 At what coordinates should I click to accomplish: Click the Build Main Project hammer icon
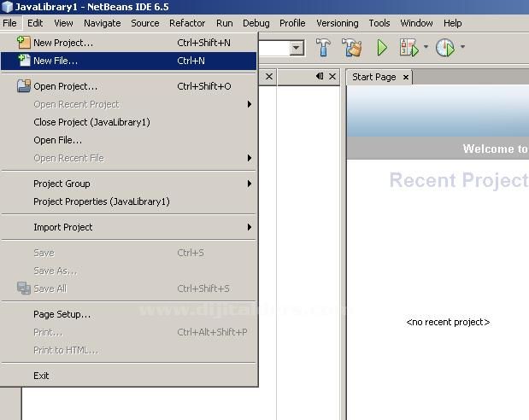323,47
